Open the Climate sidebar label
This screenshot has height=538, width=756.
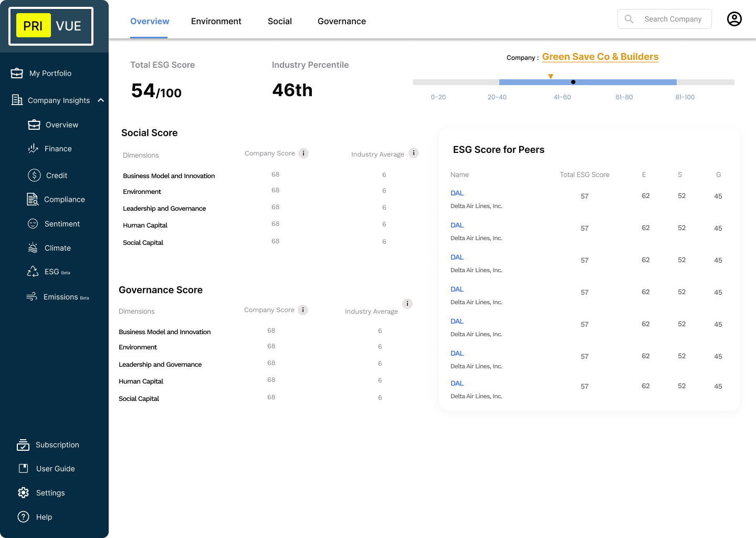point(58,248)
